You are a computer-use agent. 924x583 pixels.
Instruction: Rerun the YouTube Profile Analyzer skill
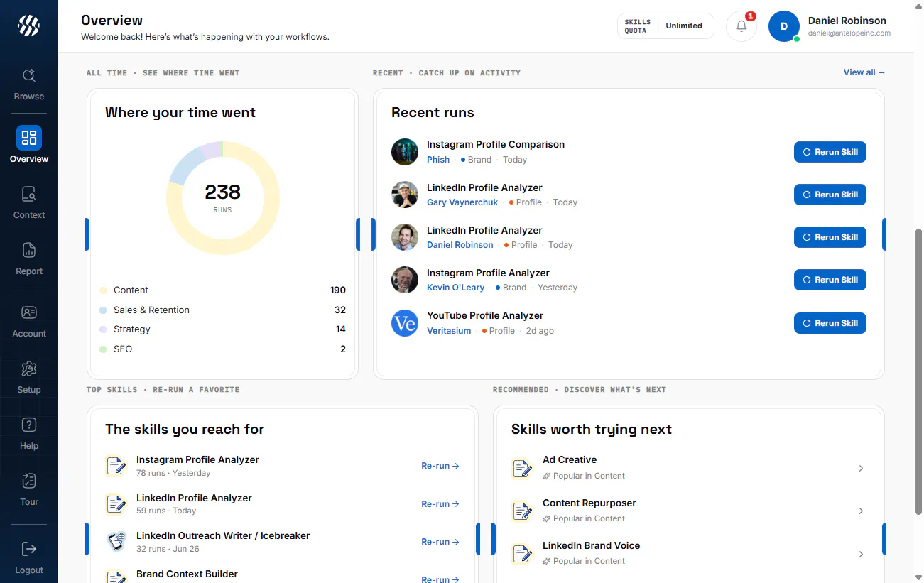pyautogui.click(x=830, y=323)
